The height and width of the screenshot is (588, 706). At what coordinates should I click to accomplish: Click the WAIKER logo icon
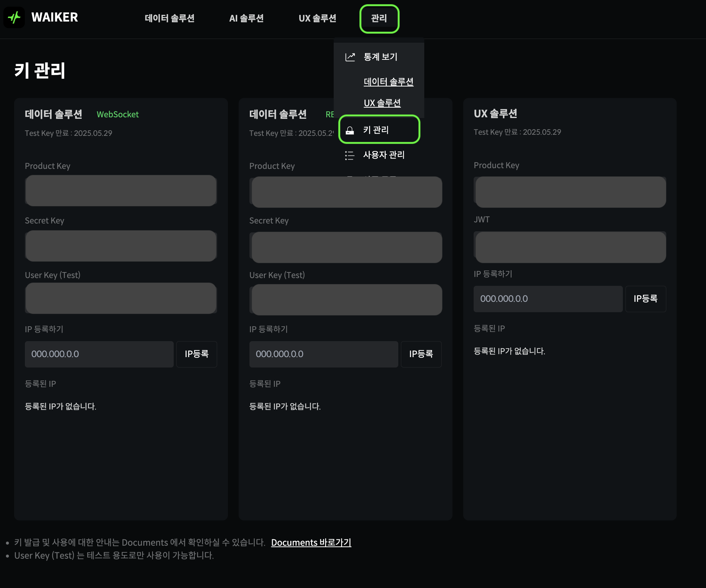click(x=14, y=17)
